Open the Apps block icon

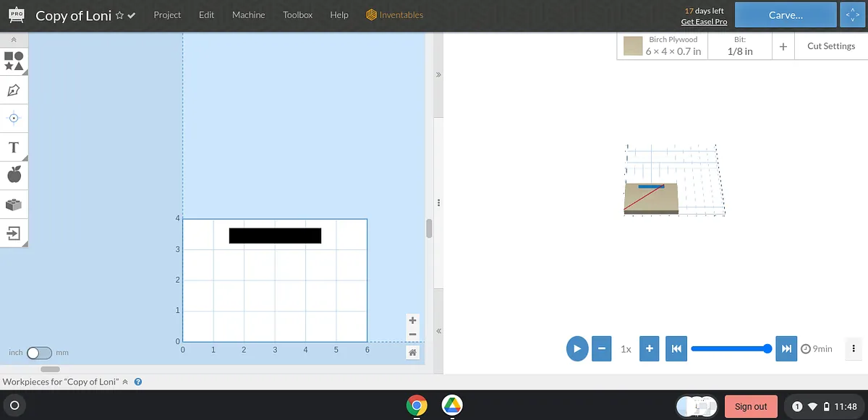click(x=14, y=205)
